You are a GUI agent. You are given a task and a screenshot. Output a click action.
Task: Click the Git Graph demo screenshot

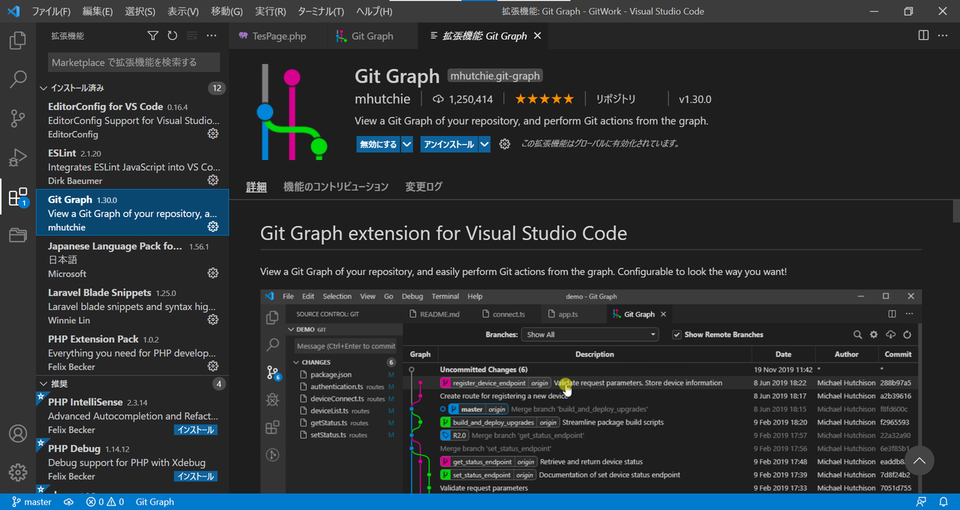click(591, 391)
